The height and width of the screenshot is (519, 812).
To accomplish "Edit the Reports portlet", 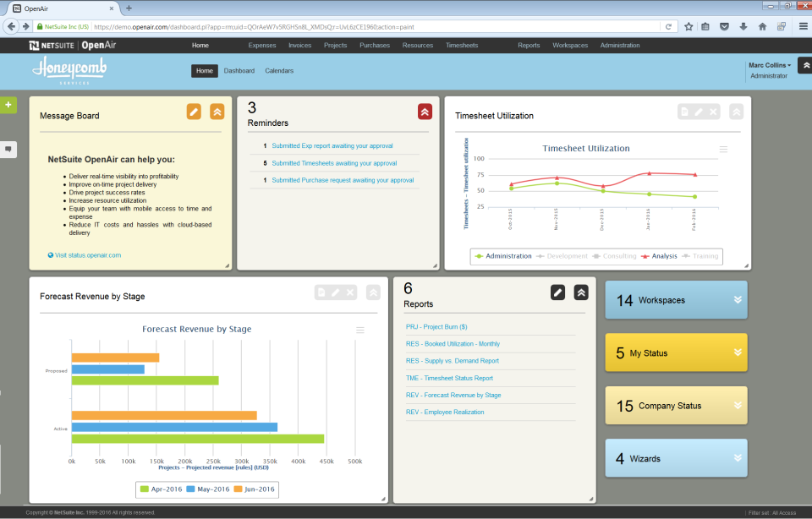I will click(x=557, y=292).
